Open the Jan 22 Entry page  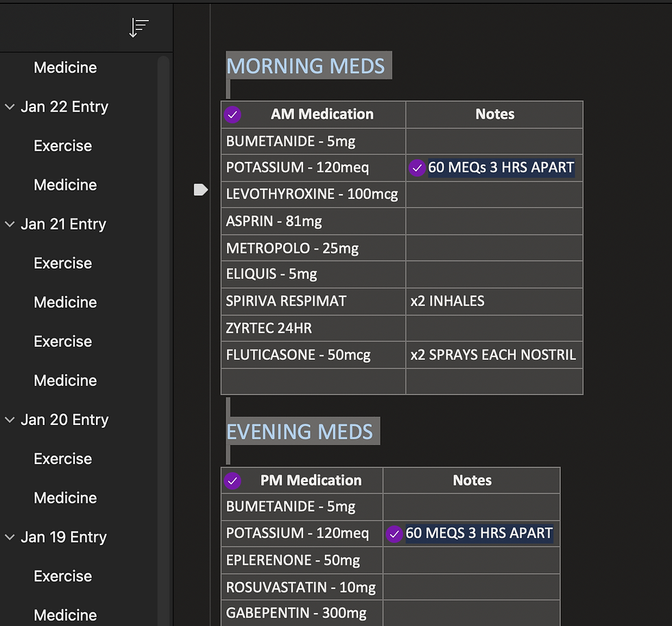tap(64, 107)
